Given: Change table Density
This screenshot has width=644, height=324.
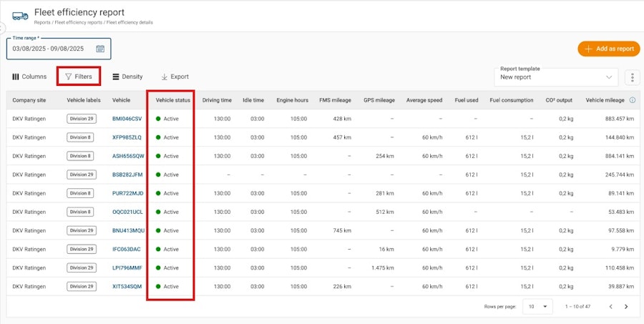Looking at the screenshot, I should pyautogui.click(x=128, y=77).
